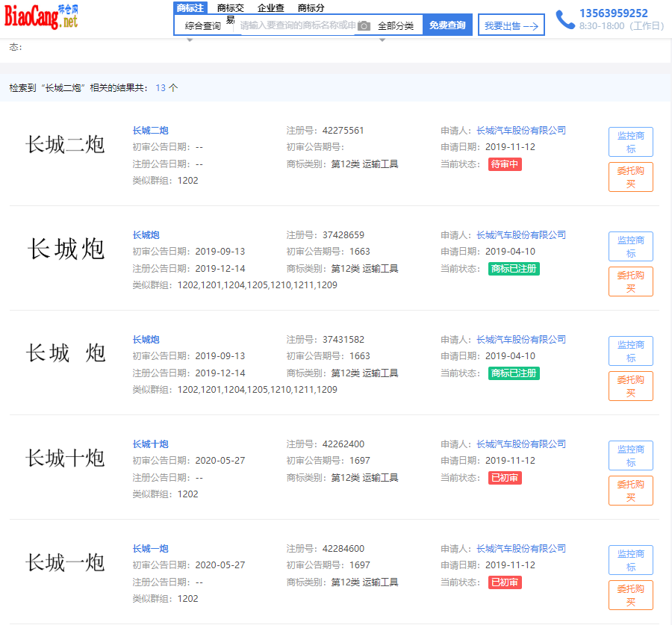Open the 综合查询 search type dropdown
672x625 pixels.
click(202, 25)
